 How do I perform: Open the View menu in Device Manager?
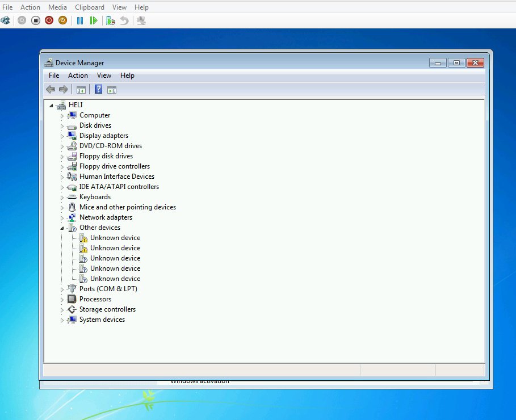(x=104, y=75)
